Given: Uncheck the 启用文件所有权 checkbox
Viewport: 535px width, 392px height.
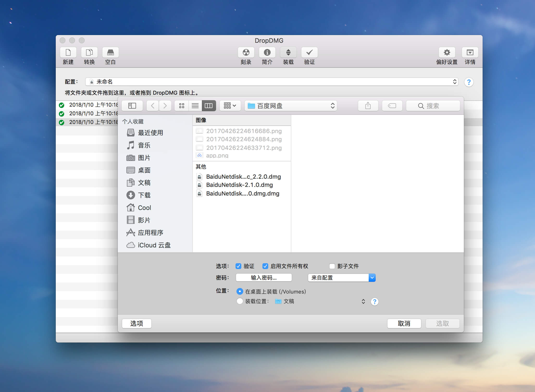Looking at the screenshot, I should [x=265, y=266].
